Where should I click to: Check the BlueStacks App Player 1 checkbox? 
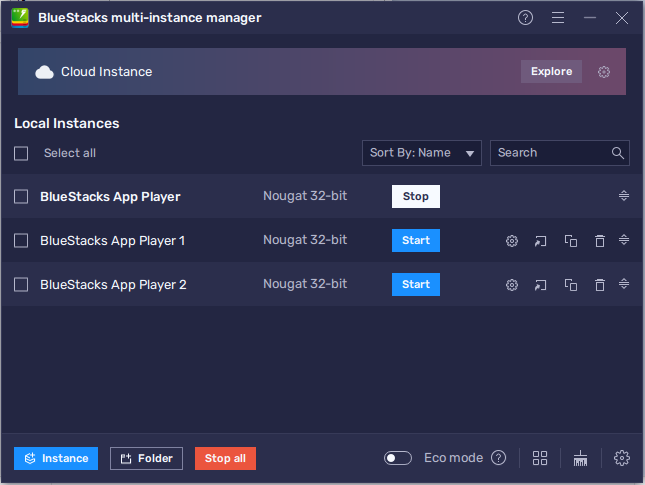(21, 241)
